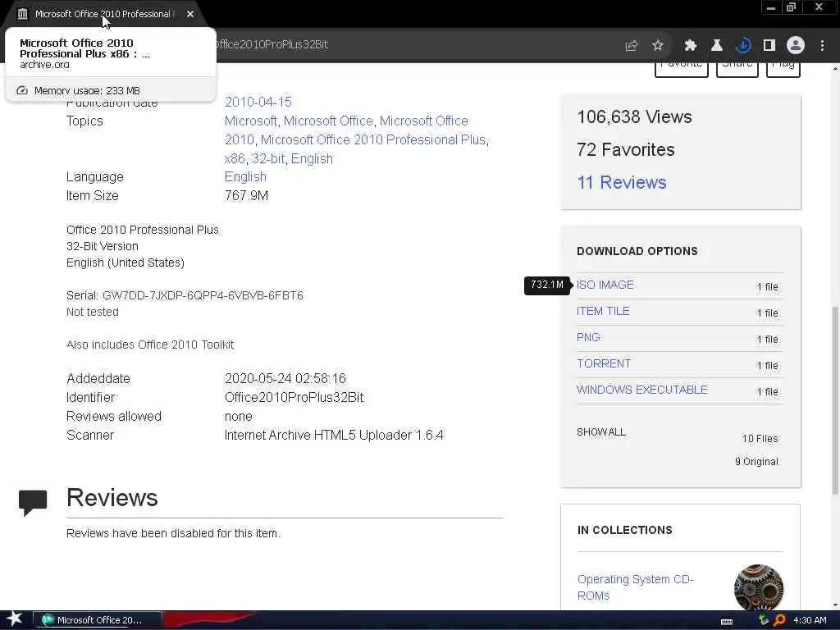Close the Microsoft Office 2010 tab
Viewport: 840px width, 630px height.
pos(190,14)
